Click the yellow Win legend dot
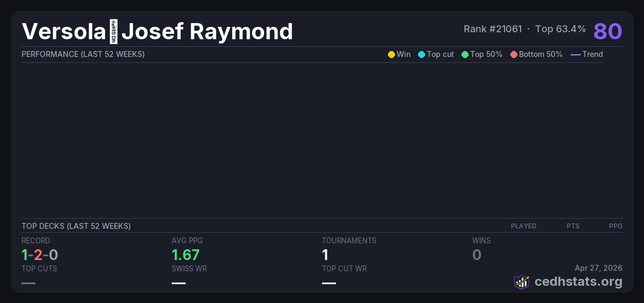Viewport: 644px width, 303px height. click(391, 54)
